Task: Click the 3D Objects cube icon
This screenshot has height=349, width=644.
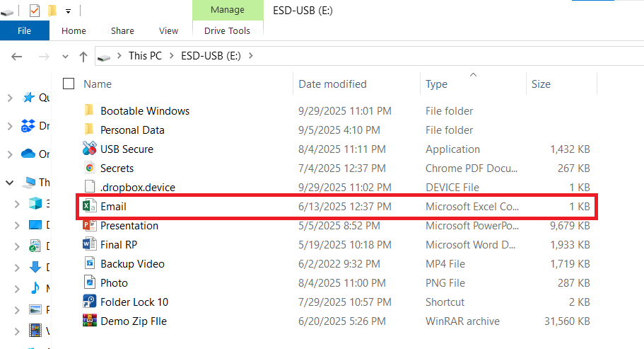Action: pos(35,203)
